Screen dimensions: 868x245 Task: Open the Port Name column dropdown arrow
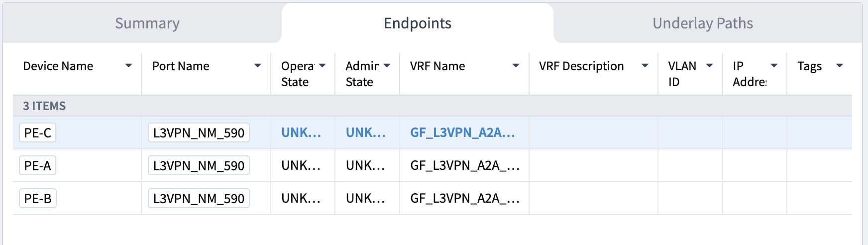pos(257,66)
